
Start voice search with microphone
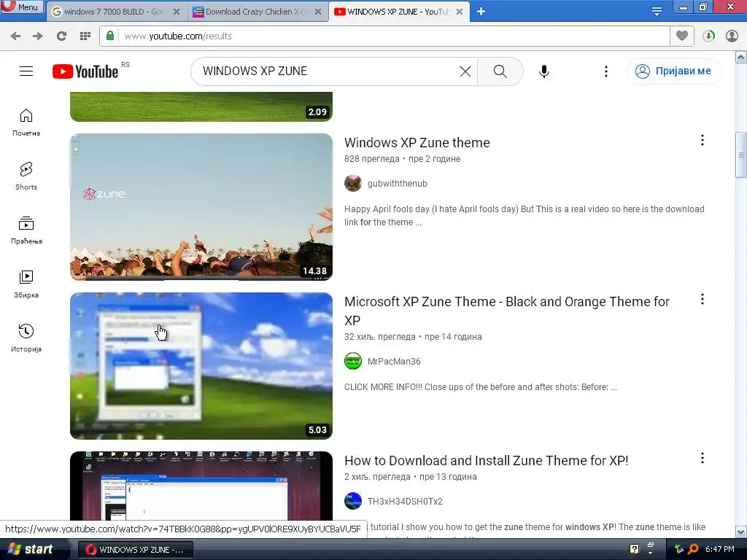pos(544,71)
